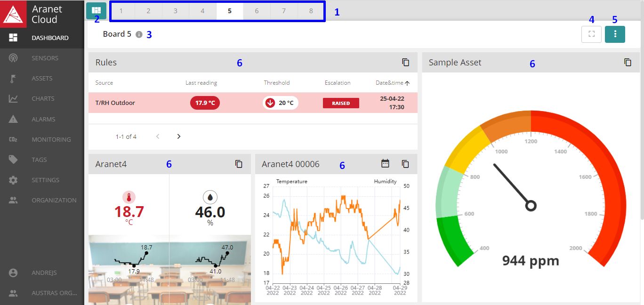Viewport: 644px width, 305px height.
Task: Click the dashboard layout icon beside board tabs
Action: tap(96, 10)
